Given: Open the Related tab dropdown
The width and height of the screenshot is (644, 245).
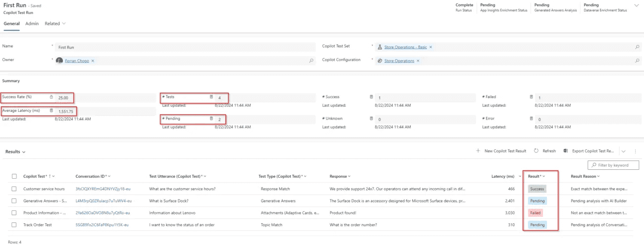Looking at the screenshot, I should pos(55,23).
